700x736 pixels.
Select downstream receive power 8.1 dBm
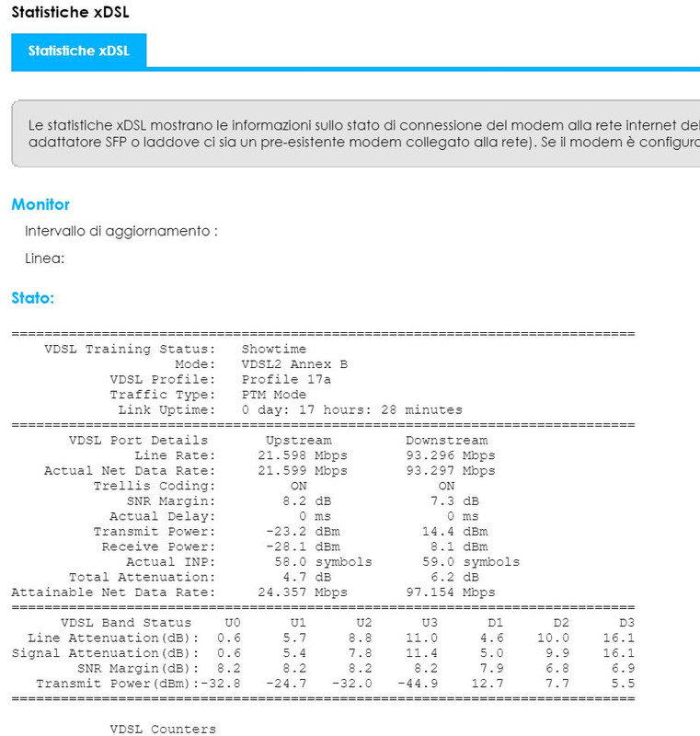pyautogui.click(x=459, y=546)
